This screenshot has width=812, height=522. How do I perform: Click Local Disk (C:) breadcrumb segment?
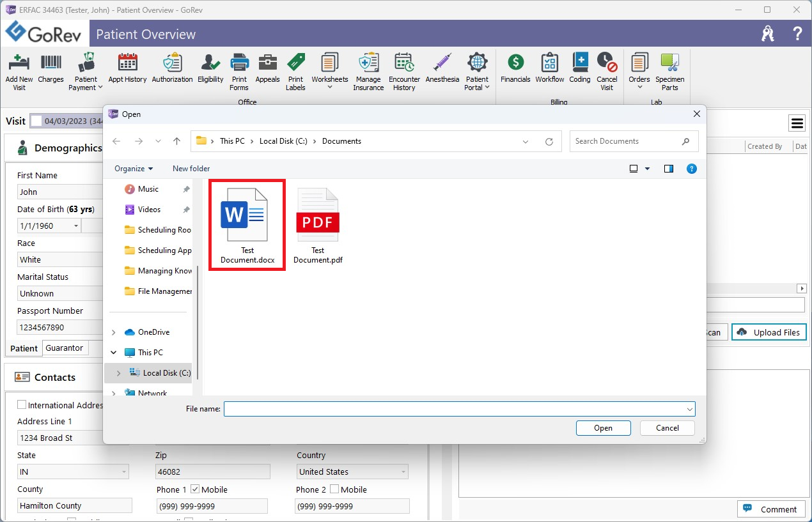coord(284,141)
